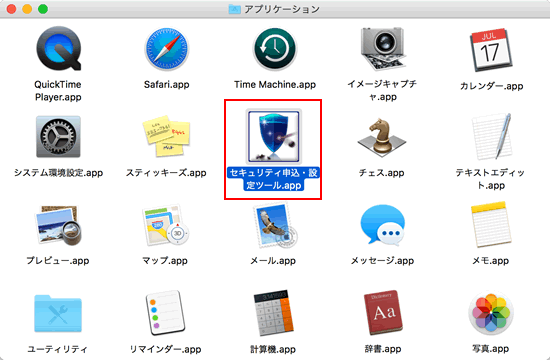Select the プレビュー app icon
Image resolution: width=550 pixels, height=360 pixels.
(58, 226)
